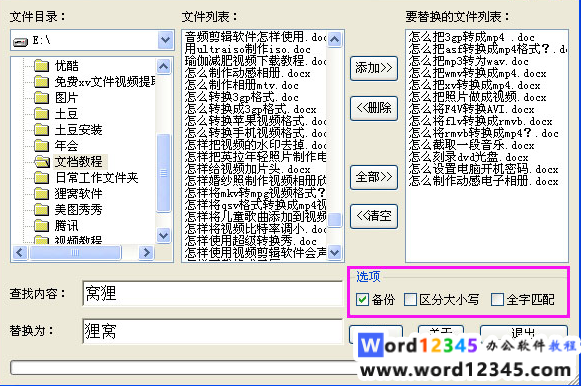581x386 pixels.
Task: Select 怎么设置电脑开机密码.docx in replace list
Action: click(484, 169)
